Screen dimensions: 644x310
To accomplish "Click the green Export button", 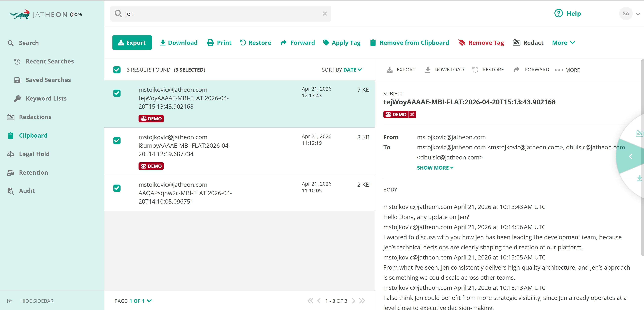I will click(132, 42).
